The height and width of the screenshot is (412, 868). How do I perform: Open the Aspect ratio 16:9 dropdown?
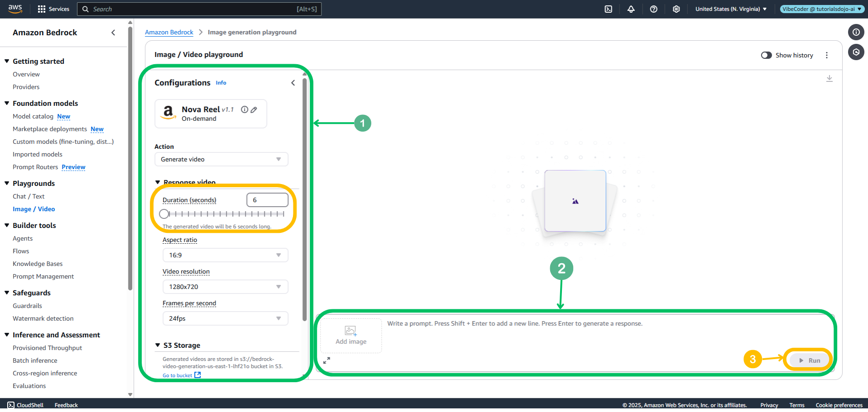[225, 255]
